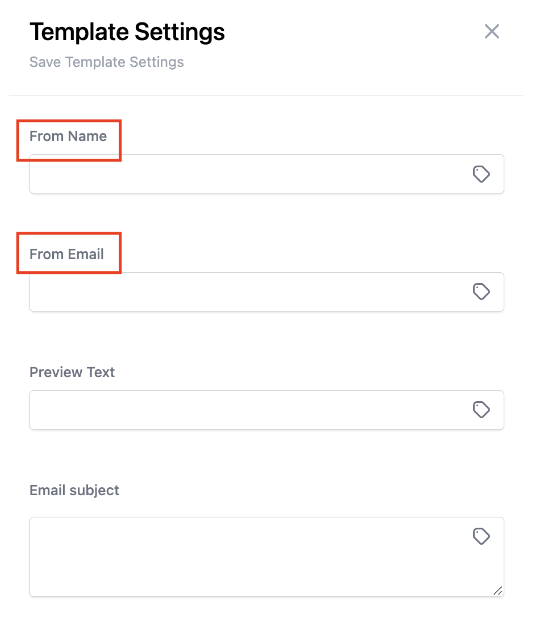Click the word Template in heading
This screenshot has width=534, height=618.
tap(79, 32)
